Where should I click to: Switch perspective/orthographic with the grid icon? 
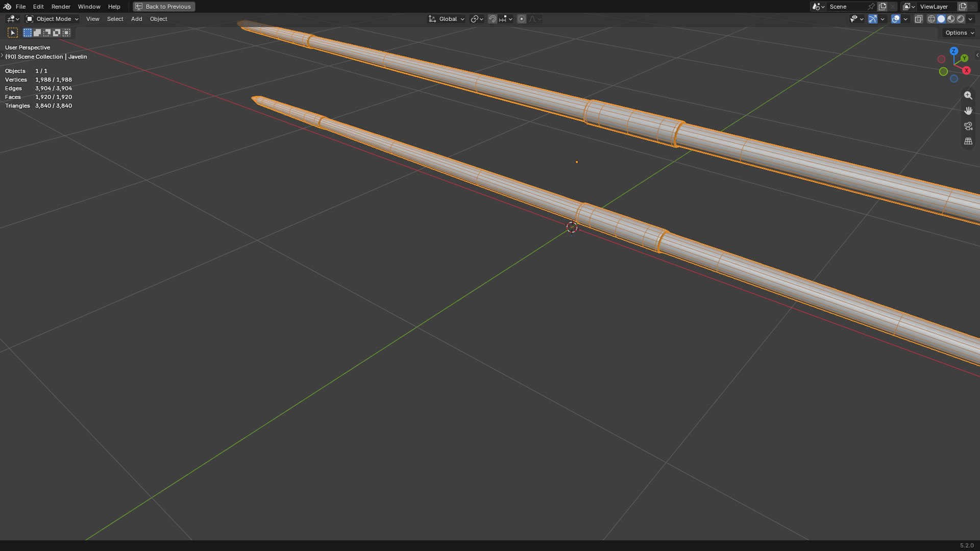(968, 141)
